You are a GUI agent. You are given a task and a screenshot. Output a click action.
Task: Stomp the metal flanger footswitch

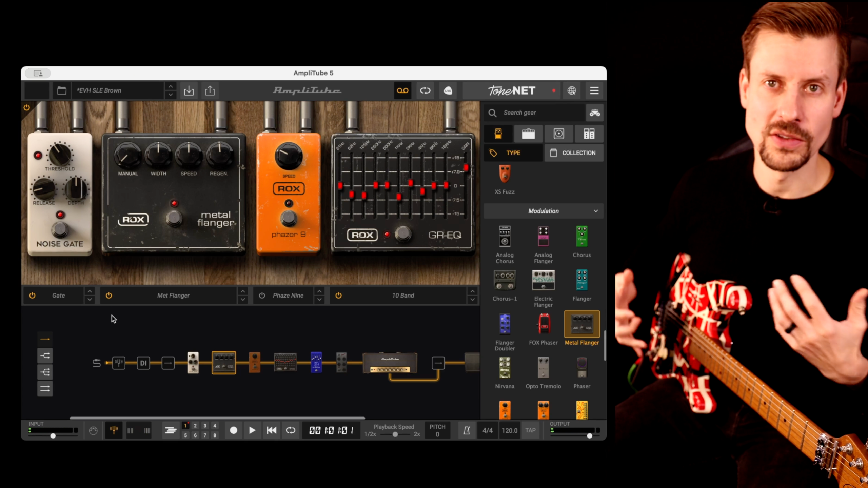[x=174, y=219]
